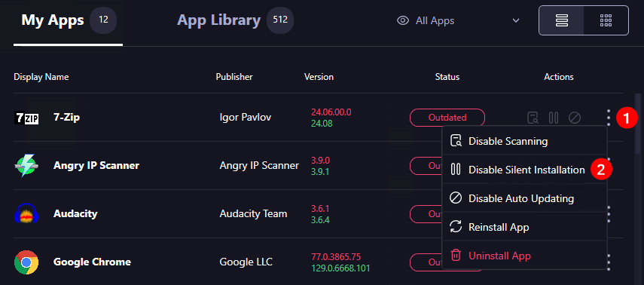The image size is (644, 285).
Task: Click the Version column header
Action: [x=319, y=77]
